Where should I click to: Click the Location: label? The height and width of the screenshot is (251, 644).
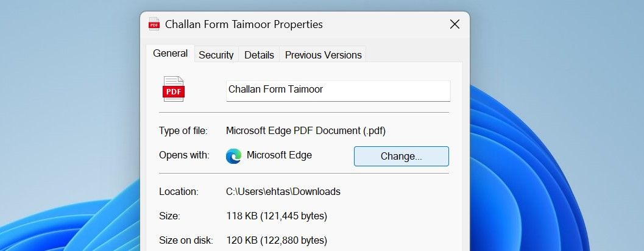click(179, 191)
